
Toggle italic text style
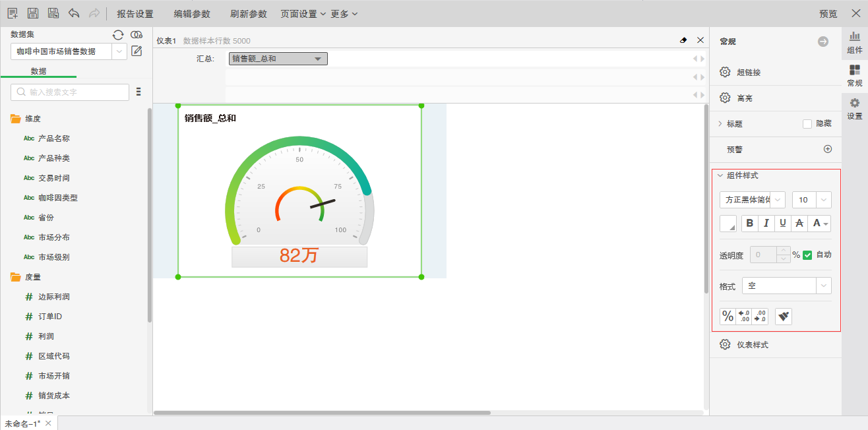click(766, 224)
